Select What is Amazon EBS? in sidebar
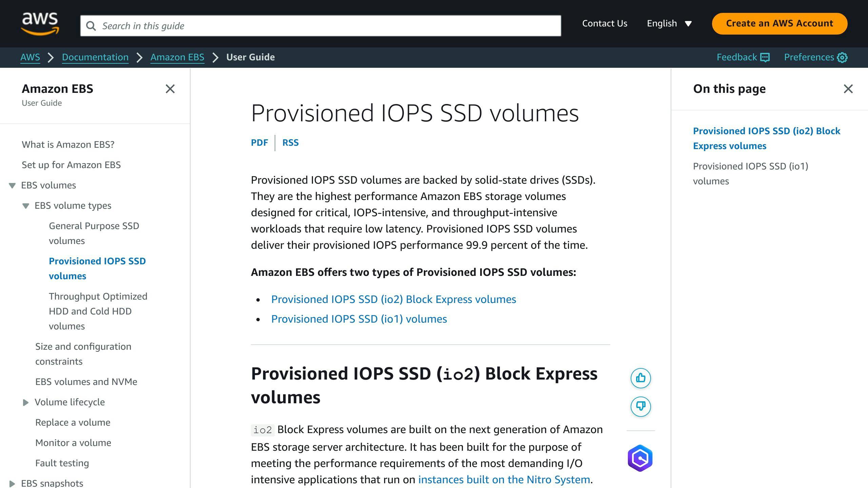Viewport: 868px width, 488px height. pos(68,145)
